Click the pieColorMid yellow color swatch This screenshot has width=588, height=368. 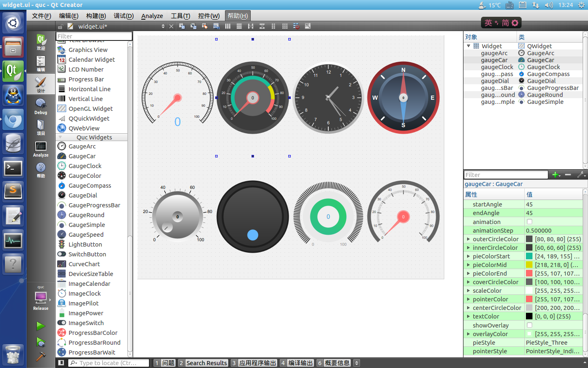coord(529,265)
